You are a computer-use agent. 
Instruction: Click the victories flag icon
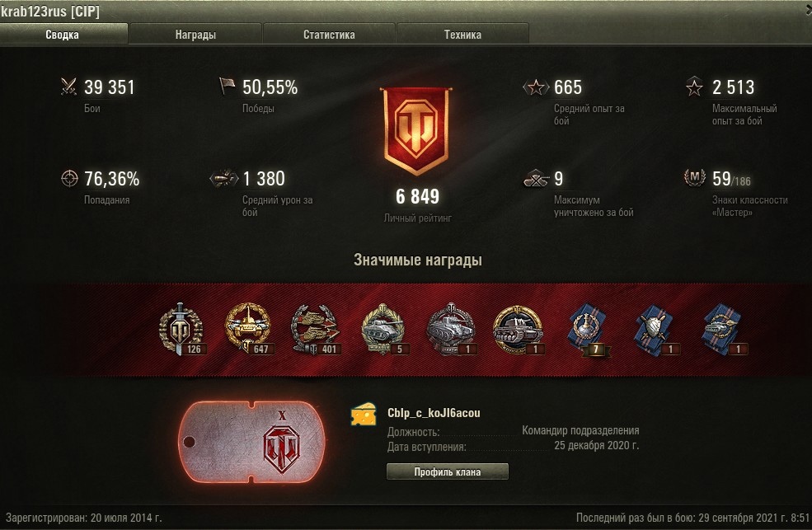pyautogui.click(x=227, y=86)
